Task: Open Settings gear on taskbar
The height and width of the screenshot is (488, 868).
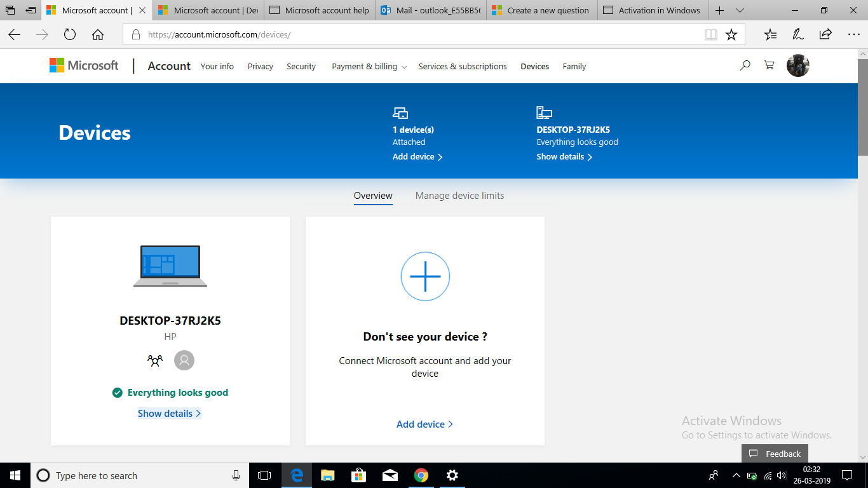Action: click(x=452, y=475)
